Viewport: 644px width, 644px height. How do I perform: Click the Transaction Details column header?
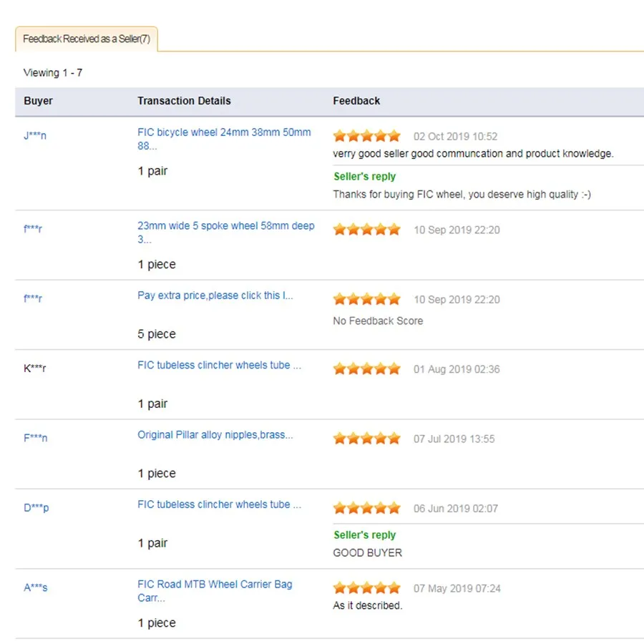[x=184, y=101]
